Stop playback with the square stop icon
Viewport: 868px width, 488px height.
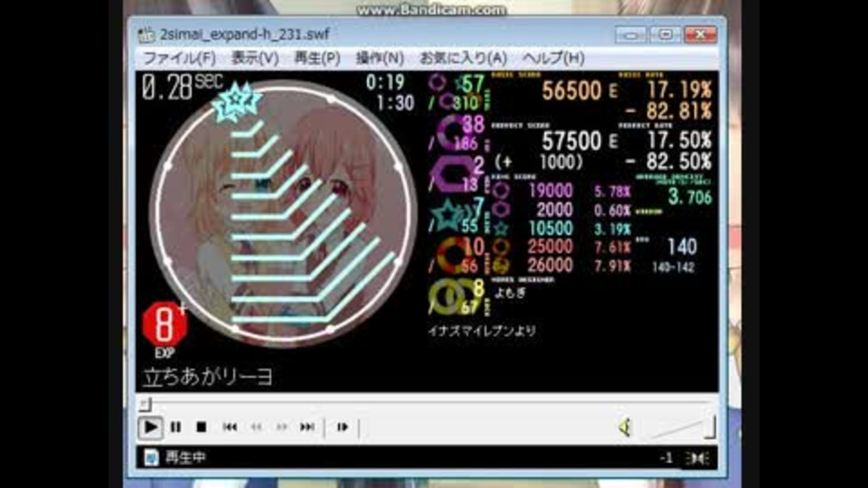(202, 427)
